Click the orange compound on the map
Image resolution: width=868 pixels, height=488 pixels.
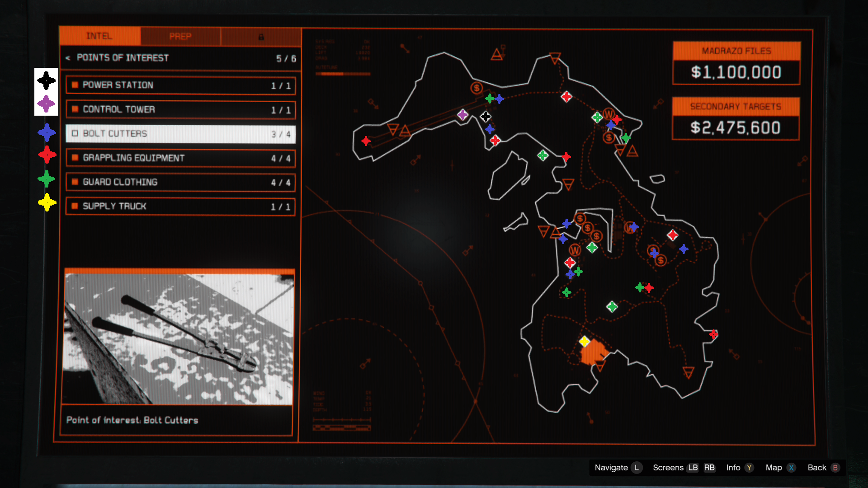[x=593, y=352]
